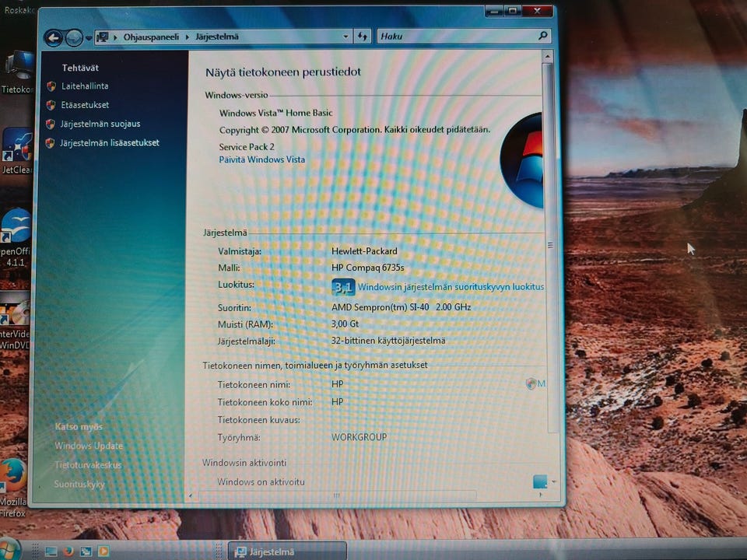Click the Tietokone desktop icon
This screenshot has width=747, height=560.
coord(17,72)
